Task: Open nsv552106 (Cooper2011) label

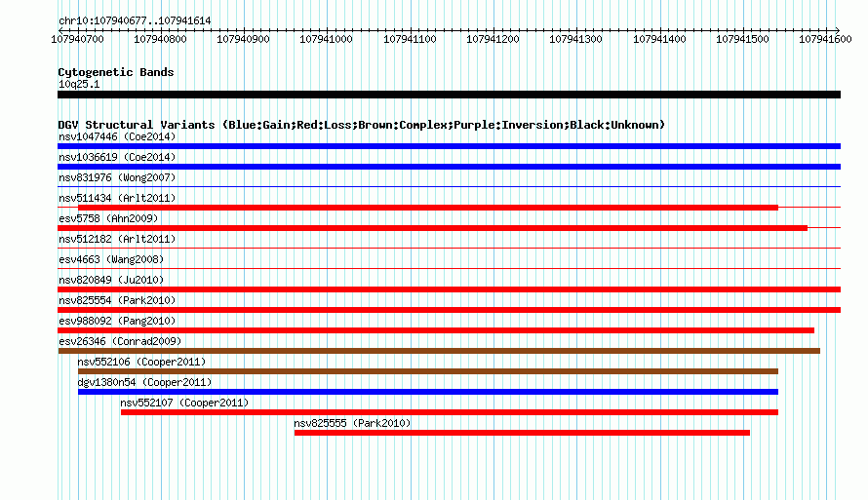Action: tap(141, 362)
